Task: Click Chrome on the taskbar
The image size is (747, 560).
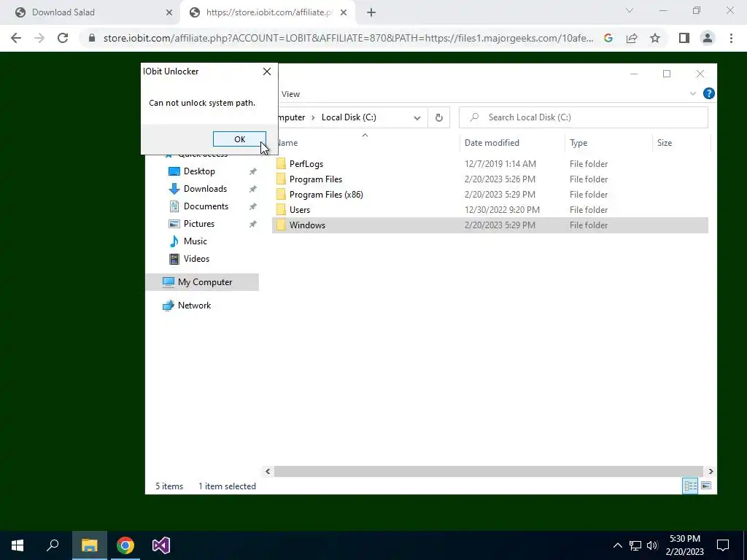Action: click(x=125, y=545)
